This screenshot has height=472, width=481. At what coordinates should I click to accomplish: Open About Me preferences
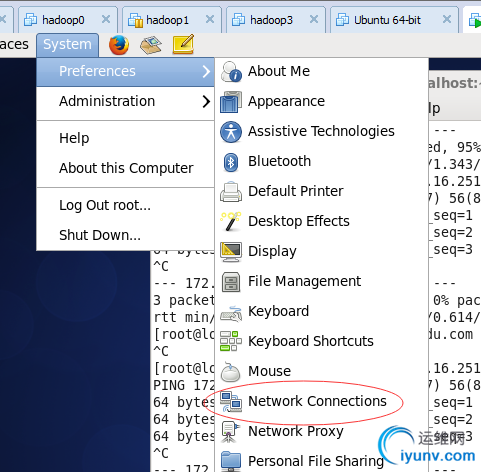coord(321,71)
